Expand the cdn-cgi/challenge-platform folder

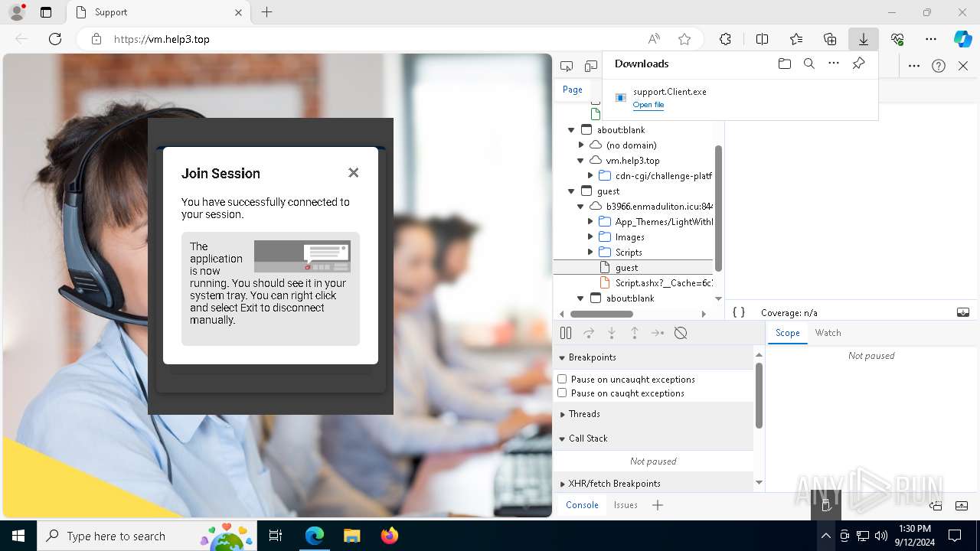[x=590, y=175]
